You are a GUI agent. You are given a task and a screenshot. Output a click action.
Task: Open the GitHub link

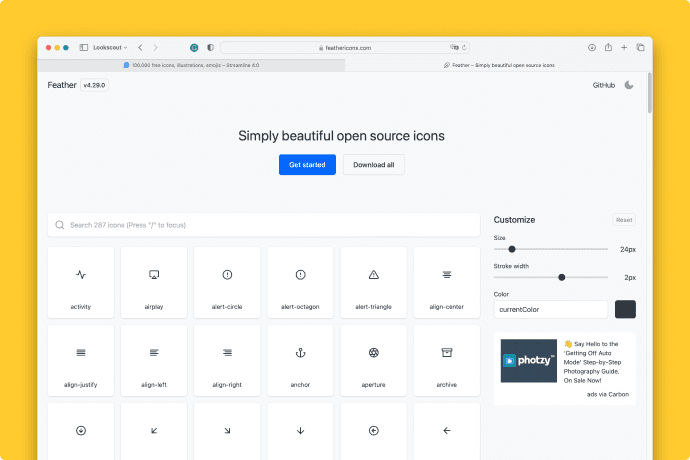[x=603, y=85]
